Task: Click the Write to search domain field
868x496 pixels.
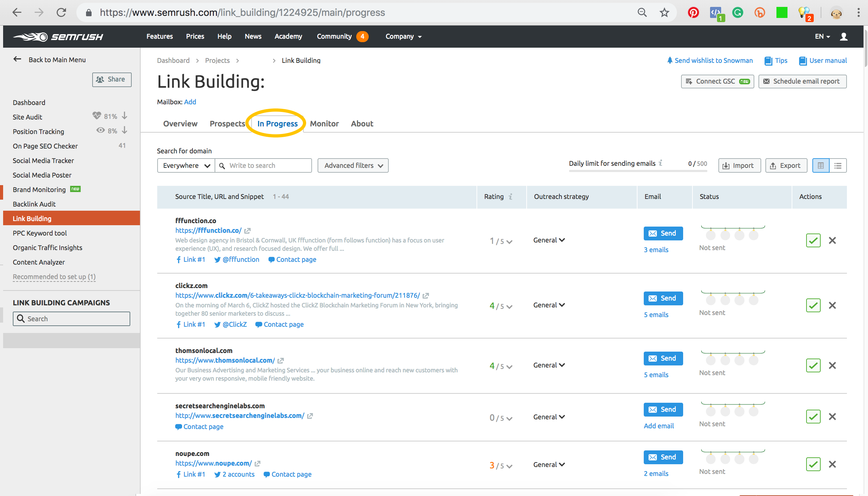Action: 263,165
